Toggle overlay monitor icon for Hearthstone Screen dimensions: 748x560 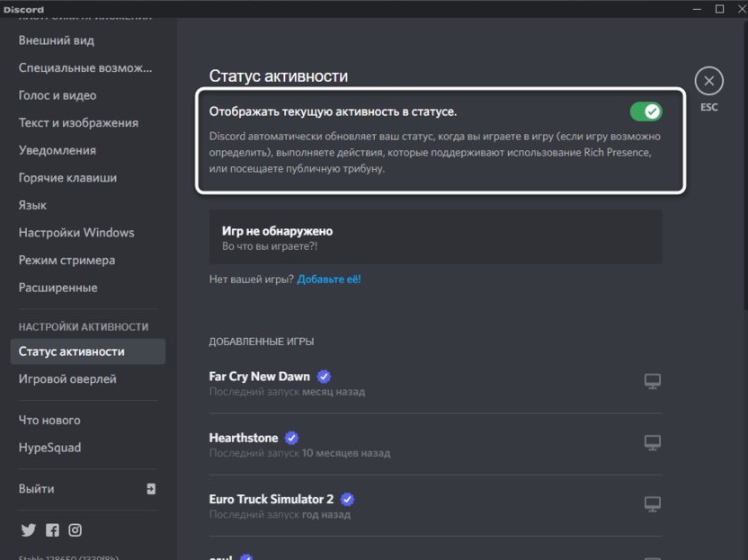coord(653,443)
